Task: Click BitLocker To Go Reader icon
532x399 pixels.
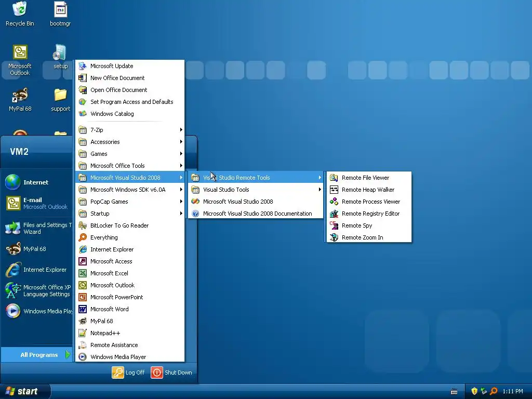Action: pyautogui.click(x=83, y=225)
